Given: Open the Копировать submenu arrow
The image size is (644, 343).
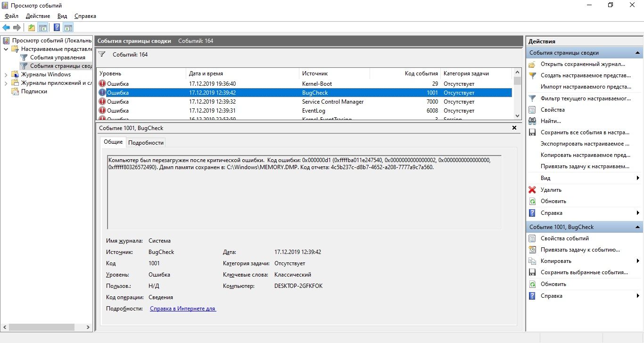Looking at the screenshot, I should 638,261.
